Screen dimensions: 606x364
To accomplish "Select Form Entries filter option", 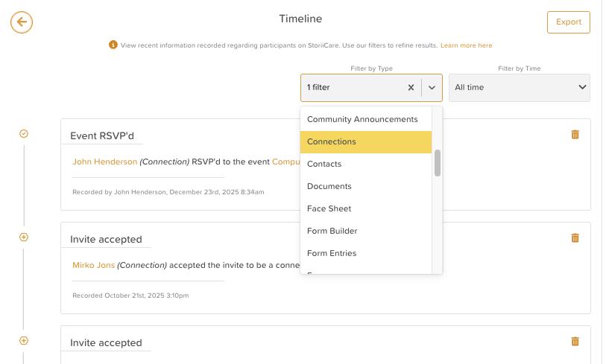I will click(332, 253).
